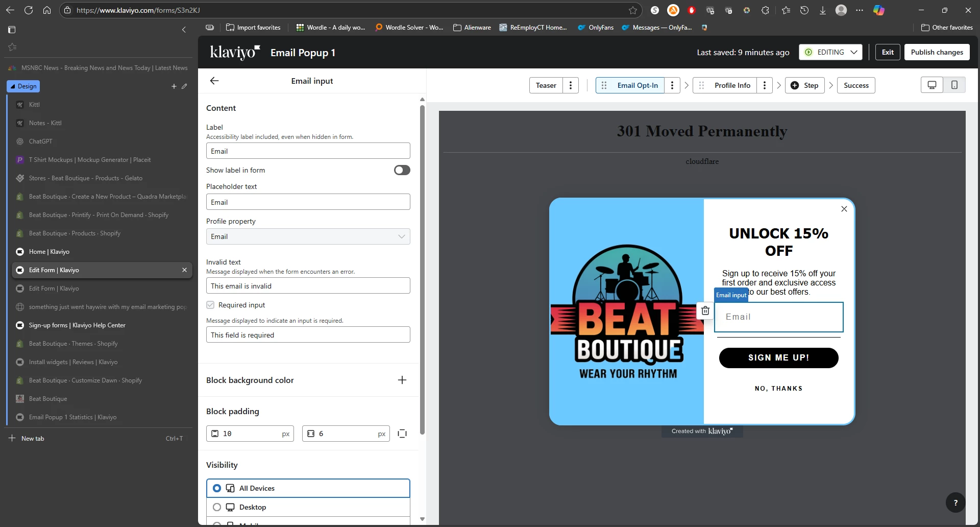The height and width of the screenshot is (527, 980).
Task: Open the Teaser step options menu
Action: point(571,85)
